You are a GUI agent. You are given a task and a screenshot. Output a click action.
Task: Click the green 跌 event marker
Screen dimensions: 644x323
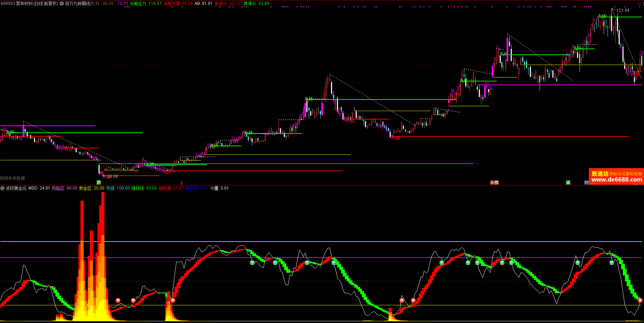[x=99, y=182]
